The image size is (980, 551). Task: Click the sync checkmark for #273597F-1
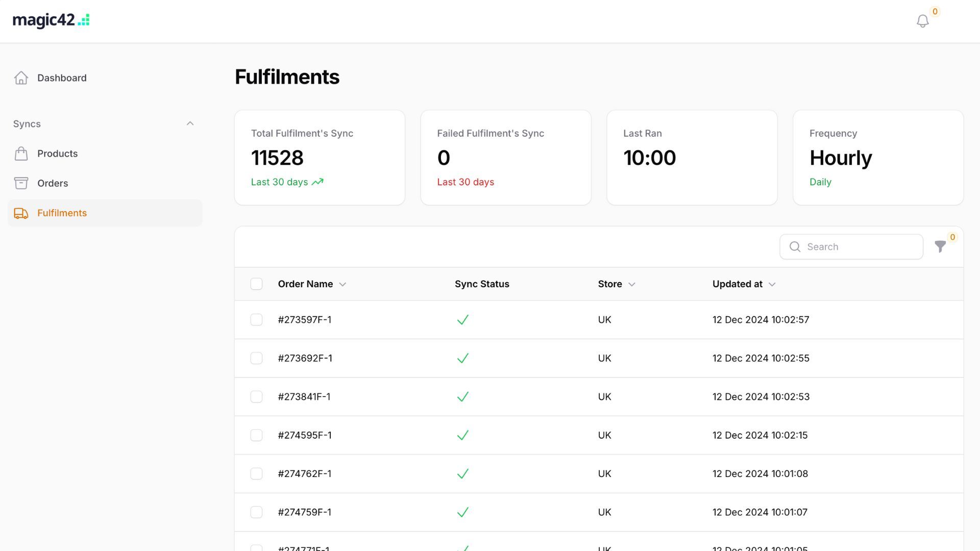click(x=462, y=320)
